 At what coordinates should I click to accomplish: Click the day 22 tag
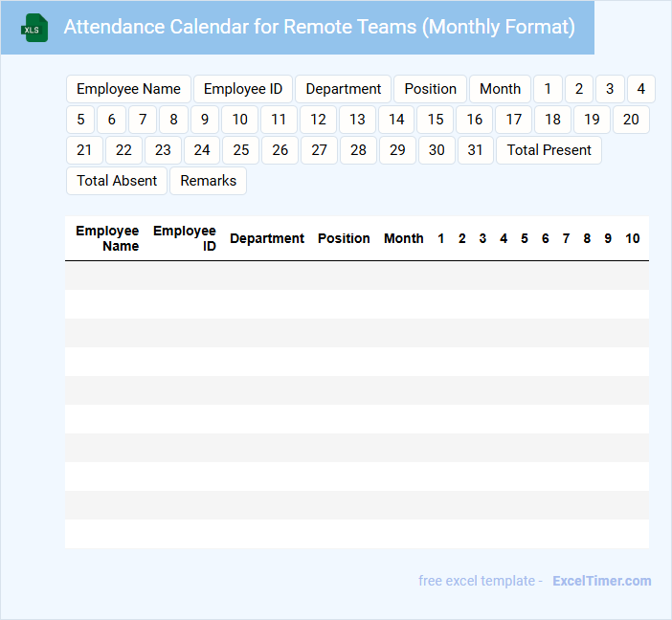pos(123,150)
